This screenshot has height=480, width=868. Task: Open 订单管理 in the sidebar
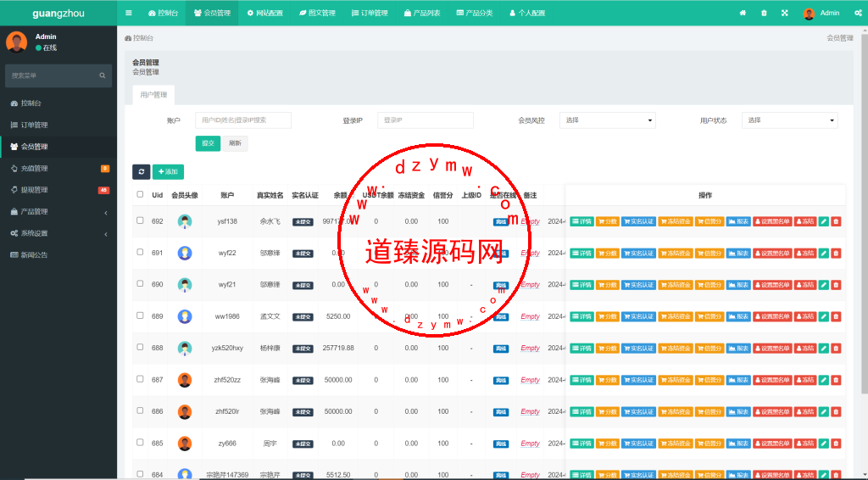pyautogui.click(x=58, y=125)
